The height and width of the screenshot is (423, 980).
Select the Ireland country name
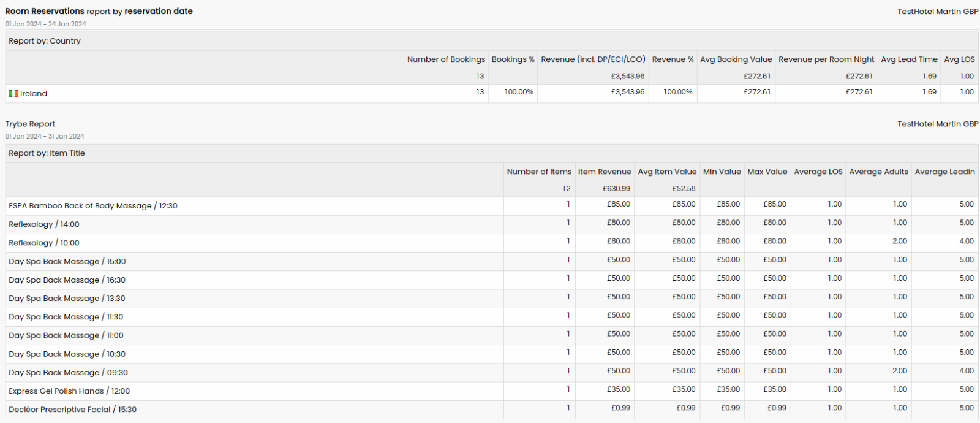(x=34, y=94)
